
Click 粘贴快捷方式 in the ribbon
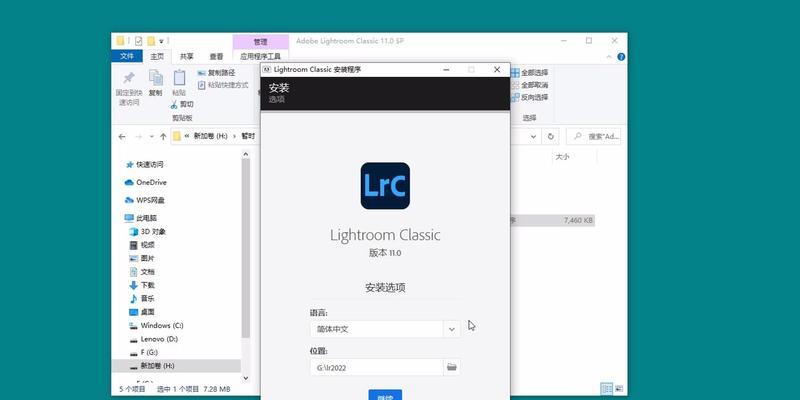[x=223, y=85]
